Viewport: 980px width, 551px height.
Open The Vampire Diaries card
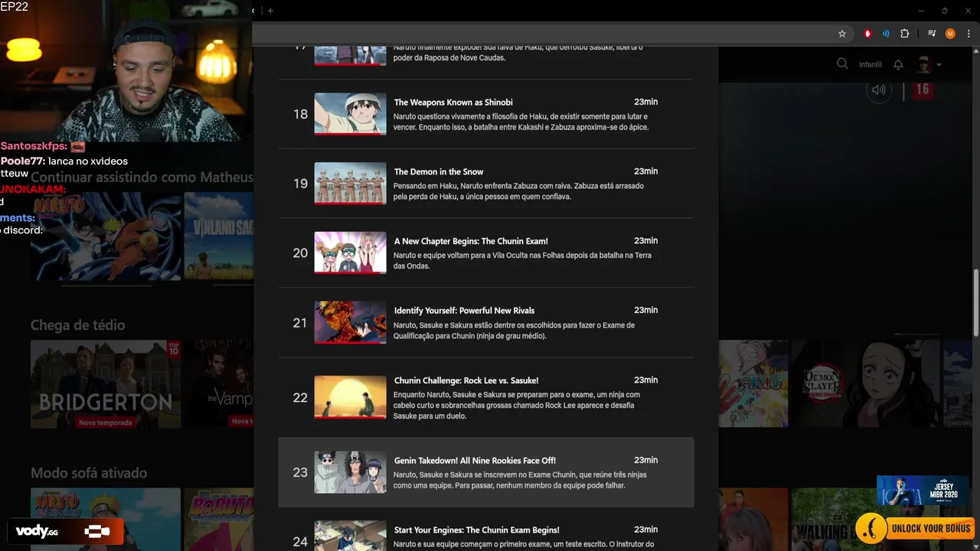(218, 384)
